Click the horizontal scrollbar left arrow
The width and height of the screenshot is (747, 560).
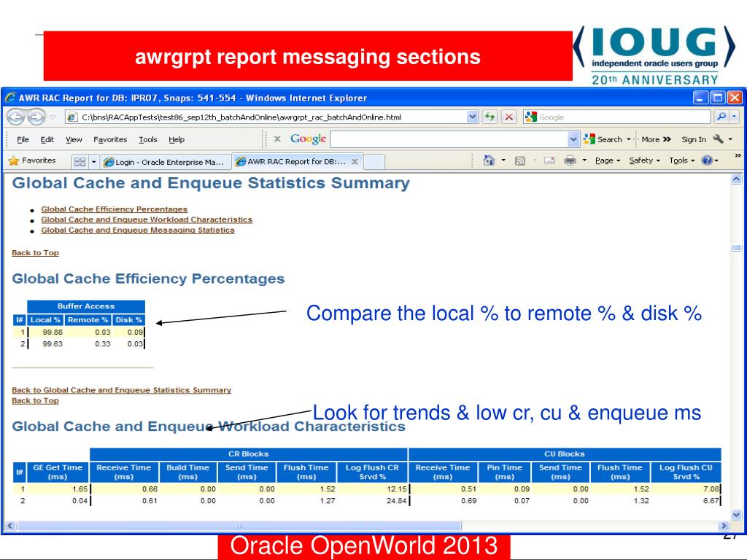pos(9,526)
